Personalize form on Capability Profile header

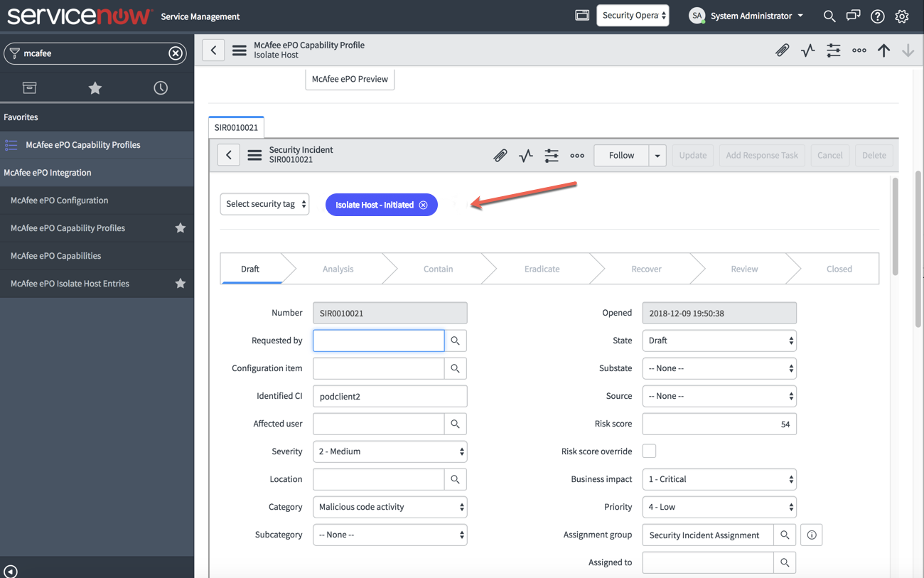click(x=834, y=50)
